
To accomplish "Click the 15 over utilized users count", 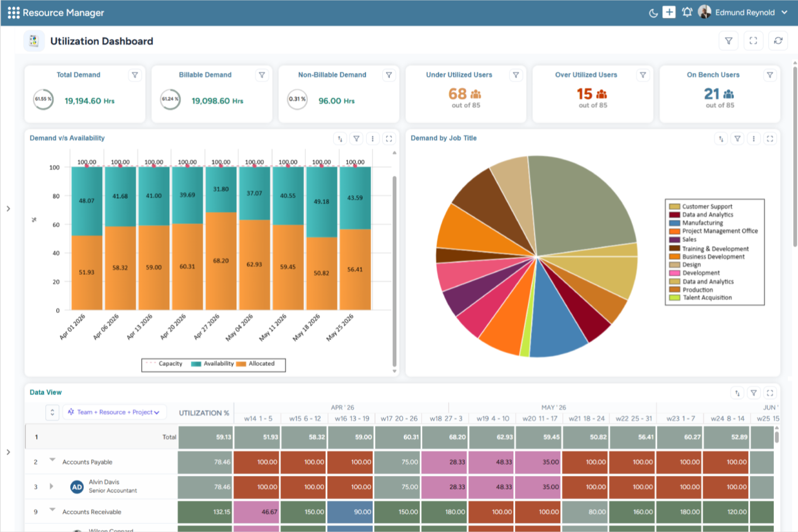I will click(x=584, y=94).
